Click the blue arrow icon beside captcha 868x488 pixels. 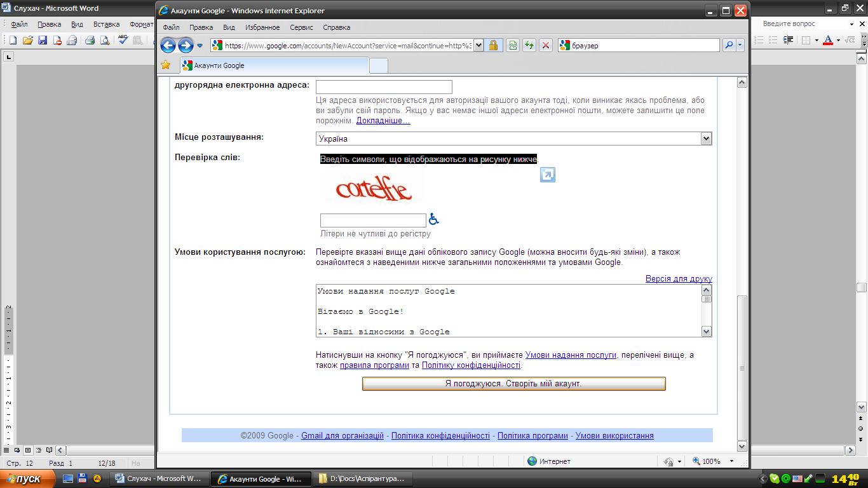(x=548, y=175)
